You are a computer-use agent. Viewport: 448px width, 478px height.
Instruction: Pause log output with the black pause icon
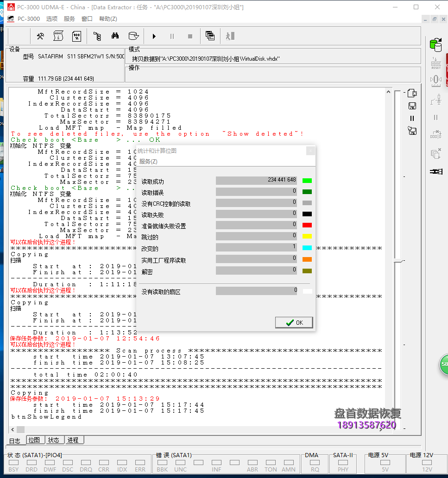coord(412,118)
